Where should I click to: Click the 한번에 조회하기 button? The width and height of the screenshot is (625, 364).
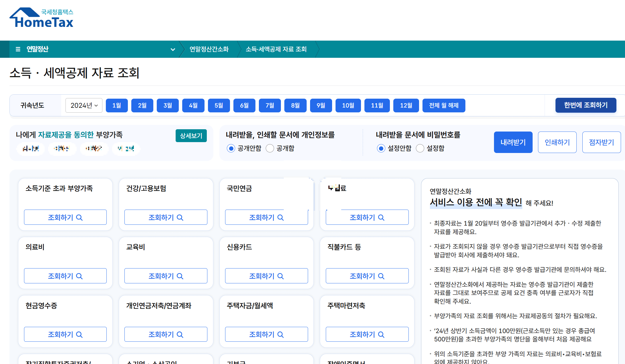pyautogui.click(x=586, y=105)
